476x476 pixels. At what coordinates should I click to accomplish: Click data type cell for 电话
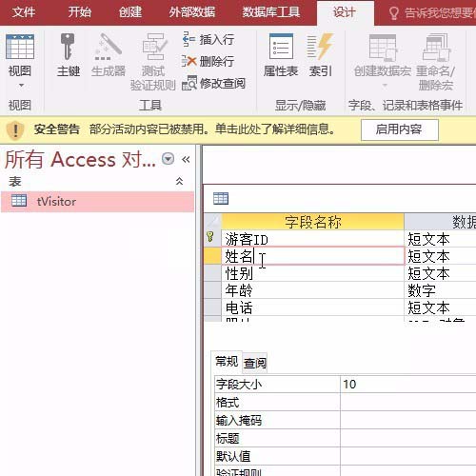pyautogui.click(x=440, y=307)
